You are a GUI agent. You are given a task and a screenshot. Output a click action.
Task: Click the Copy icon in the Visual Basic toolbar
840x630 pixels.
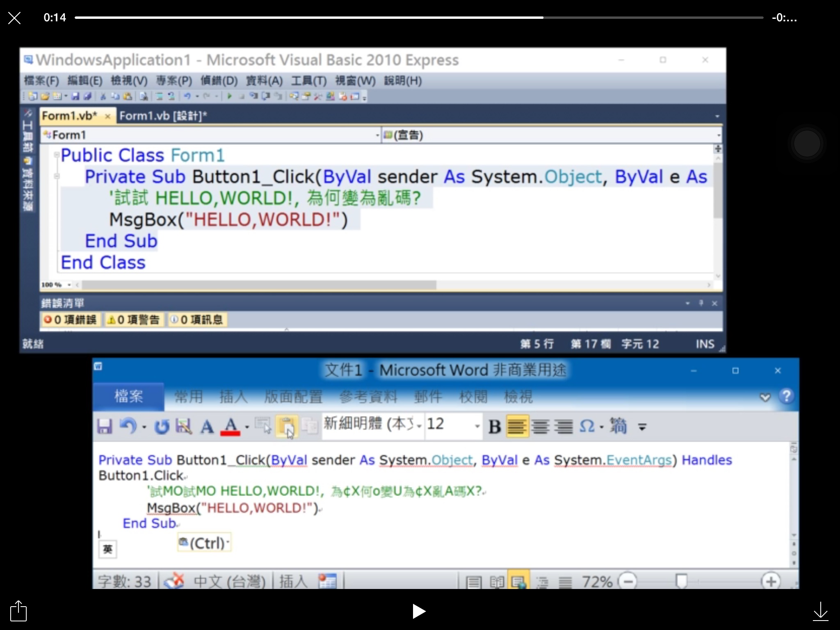(115, 96)
